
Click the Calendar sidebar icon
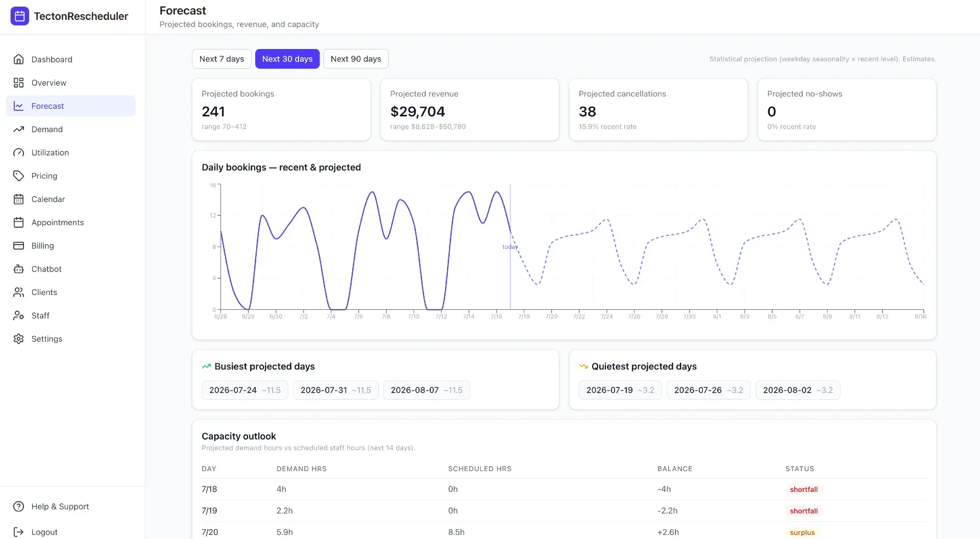tap(19, 199)
